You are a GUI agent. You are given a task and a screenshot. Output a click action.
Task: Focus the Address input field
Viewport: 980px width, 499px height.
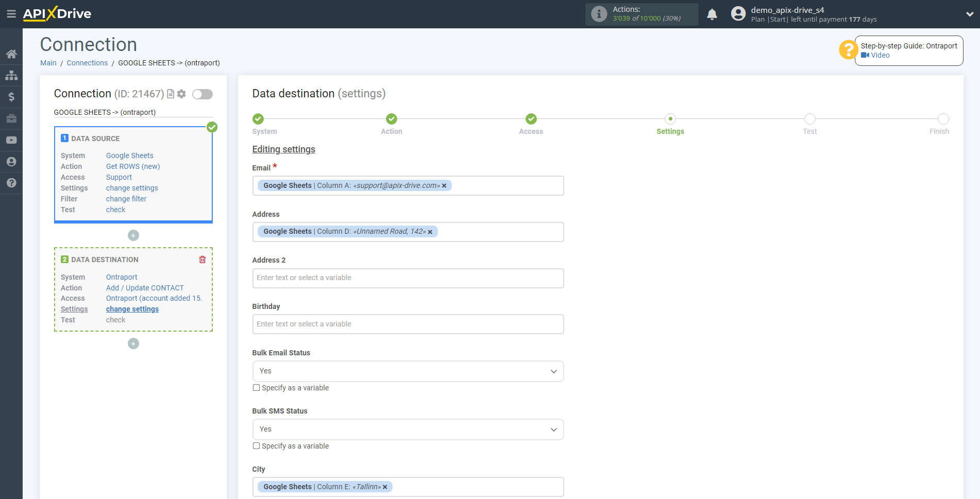click(408, 232)
